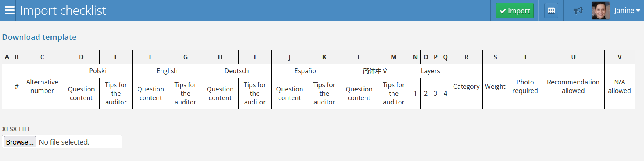Image resolution: width=644 pixels, height=161 pixels.
Task: Click the Deutsch language header cell
Action: tap(236, 71)
